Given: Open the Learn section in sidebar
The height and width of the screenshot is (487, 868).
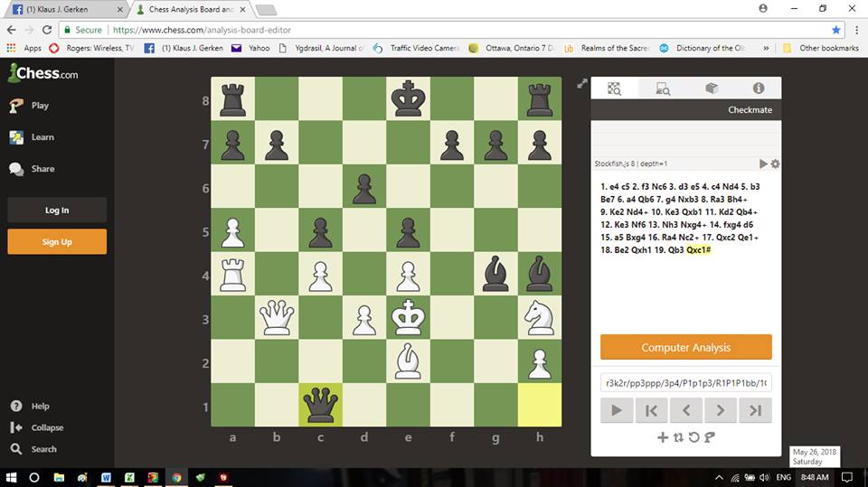Looking at the screenshot, I should coord(42,137).
